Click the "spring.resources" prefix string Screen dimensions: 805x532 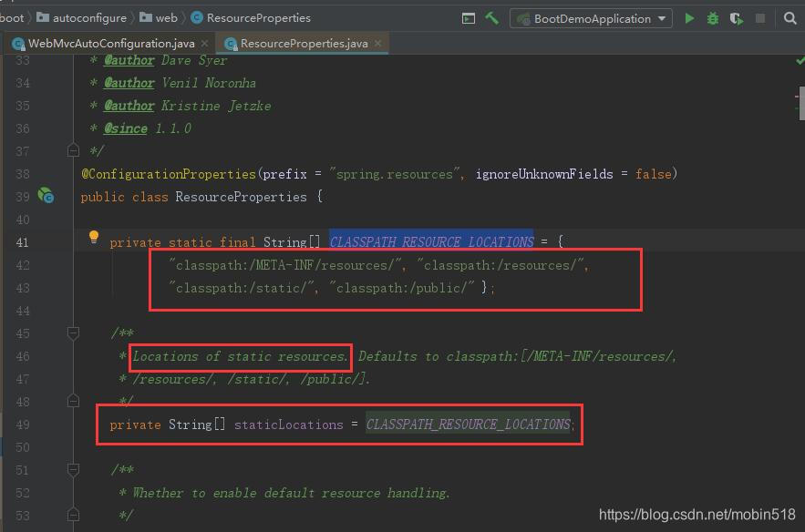coord(394,174)
